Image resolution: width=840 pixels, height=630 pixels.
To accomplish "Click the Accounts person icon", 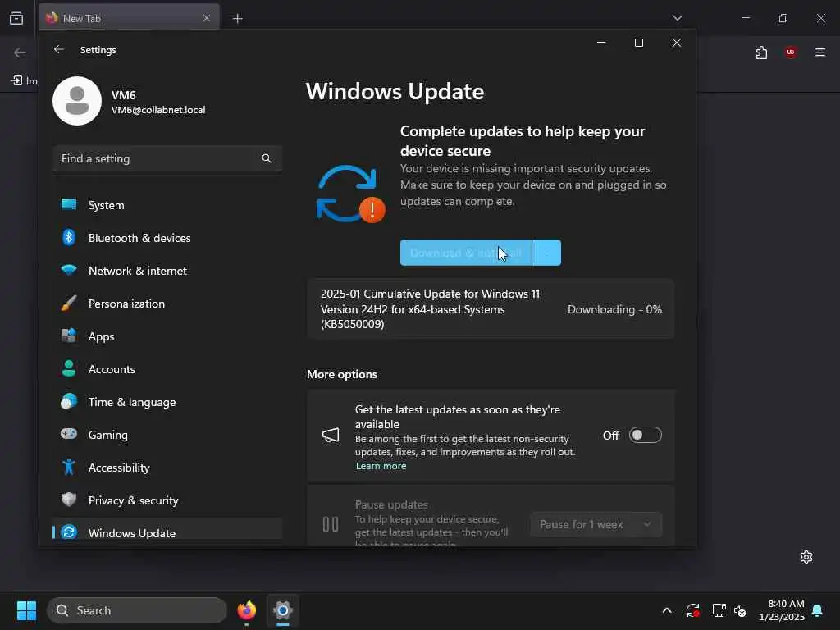I will click(x=69, y=369).
